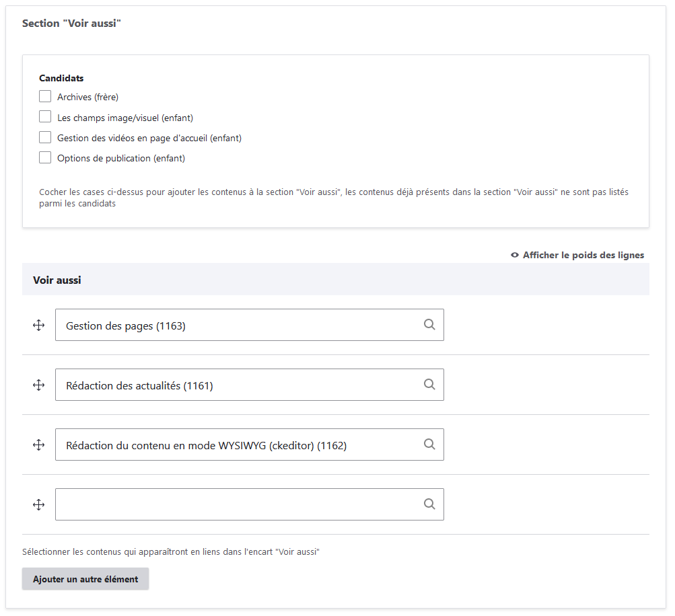Click the Archives (frère) label text
Image resolution: width=675 pixels, height=616 pixels.
click(x=87, y=98)
